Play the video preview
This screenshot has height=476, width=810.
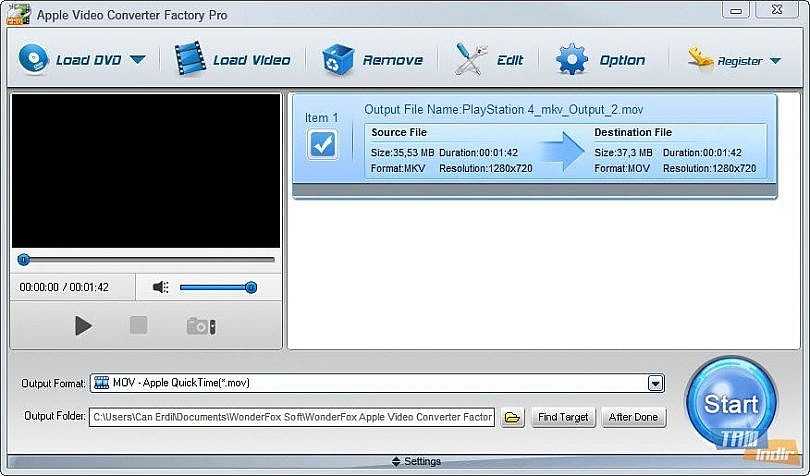(83, 326)
